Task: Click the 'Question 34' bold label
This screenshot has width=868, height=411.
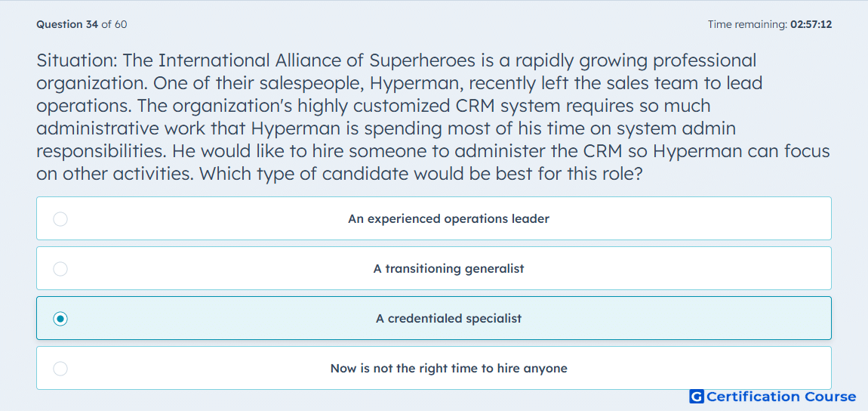Action: coord(67,24)
